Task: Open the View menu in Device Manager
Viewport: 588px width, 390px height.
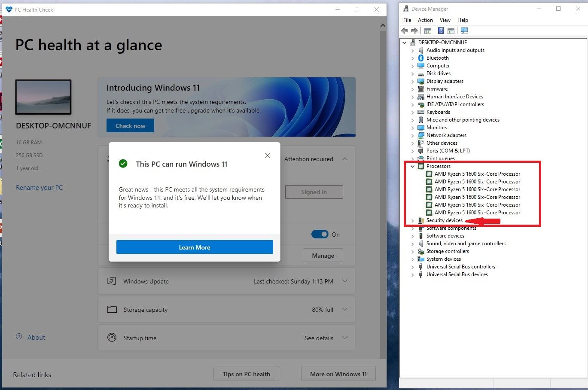Action: [x=445, y=20]
